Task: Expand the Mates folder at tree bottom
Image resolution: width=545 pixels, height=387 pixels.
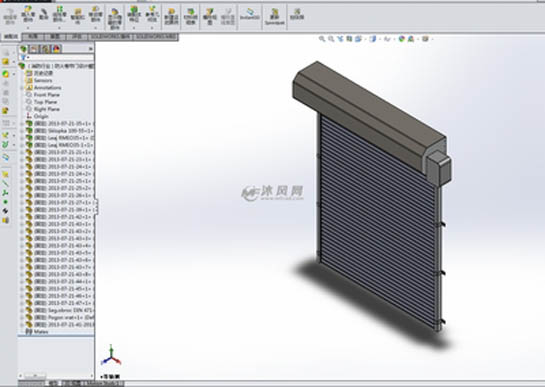Action: coord(22,332)
